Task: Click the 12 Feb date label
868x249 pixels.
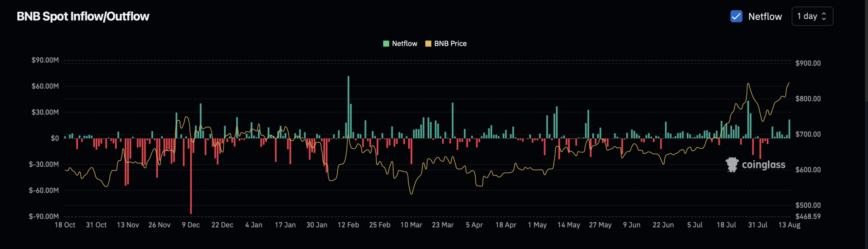Action: [x=348, y=225]
